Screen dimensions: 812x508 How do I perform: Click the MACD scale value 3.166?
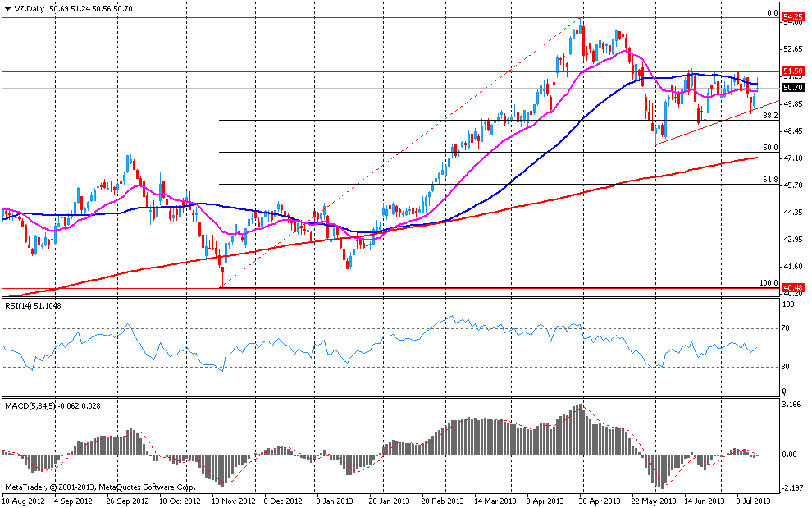pos(791,405)
